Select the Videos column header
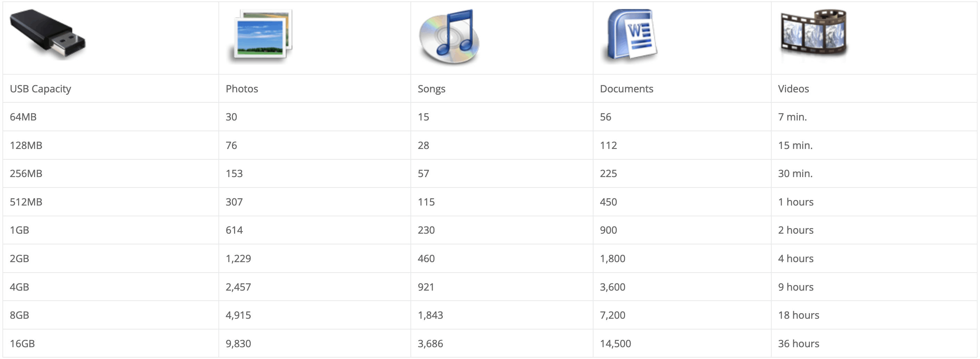Image resolution: width=980 pixels, height=359 pixels. pyautogui.click(x=793, y=89)
